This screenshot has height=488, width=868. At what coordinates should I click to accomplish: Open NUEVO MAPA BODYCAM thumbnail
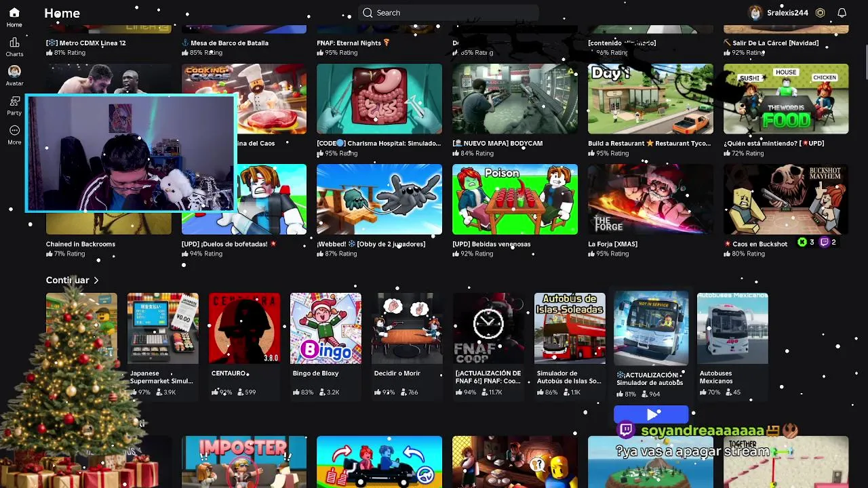pos(515,99)
